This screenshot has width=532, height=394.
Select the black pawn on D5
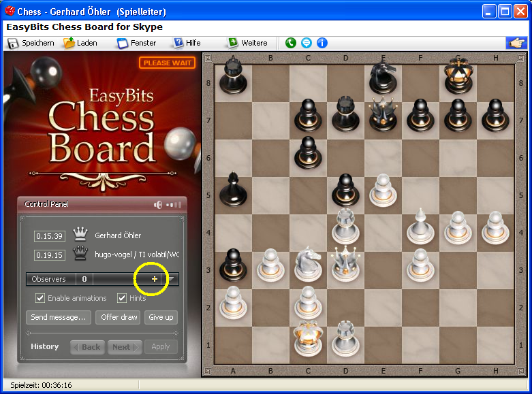pos(346,191)
